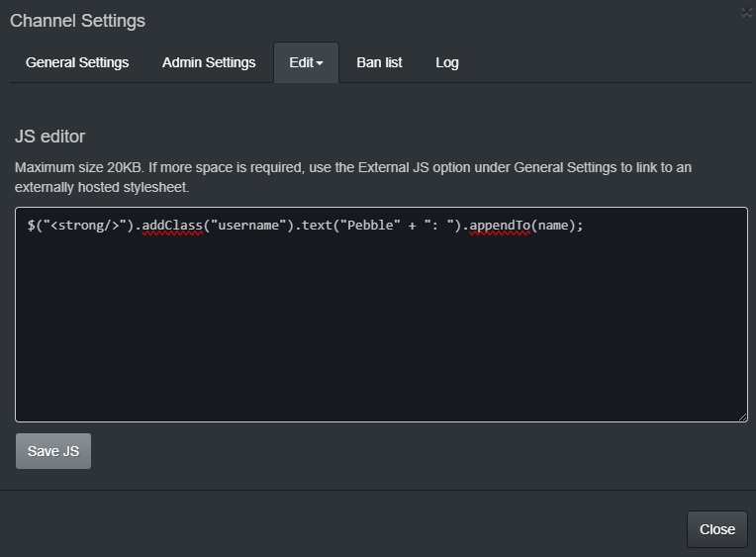Click the caret arrow beside Edit
Screen dimensions: 756x557
coord(320,63)
